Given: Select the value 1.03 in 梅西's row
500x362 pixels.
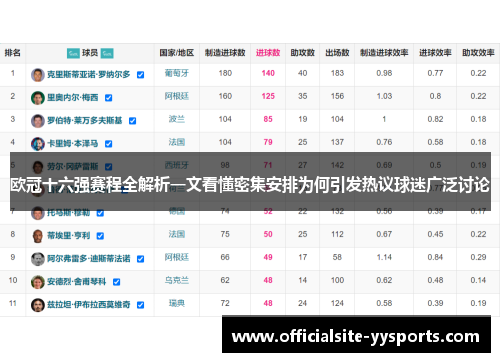Looking at the screenshot, I should point(384,96).
